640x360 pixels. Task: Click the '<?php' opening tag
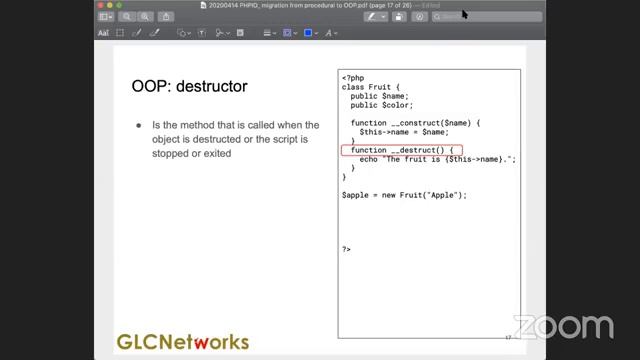[353, 78]
